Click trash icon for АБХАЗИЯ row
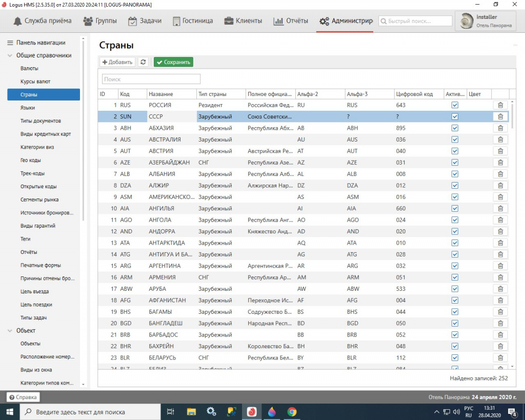The width and height of the screenshot is (525, 420). tap(500, 128)
